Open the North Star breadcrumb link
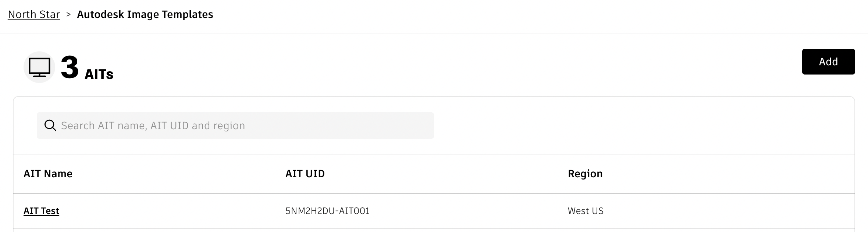 pyautogui.click(x=34, y=14)
